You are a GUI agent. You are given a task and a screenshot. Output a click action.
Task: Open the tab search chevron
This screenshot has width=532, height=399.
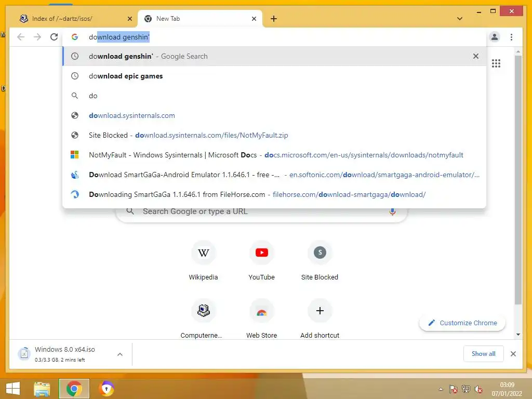pyautogui.click(x=460, y=19)
